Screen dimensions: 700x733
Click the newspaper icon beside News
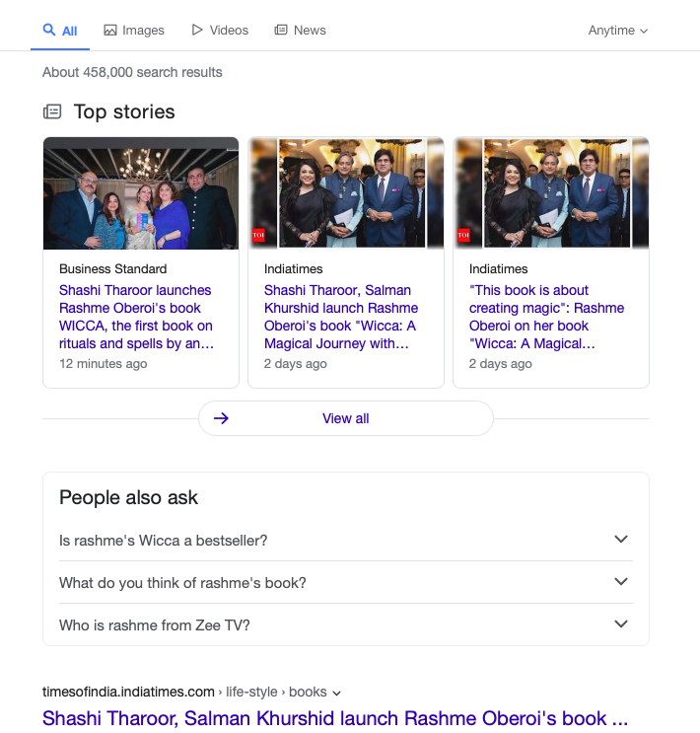point(281,30)
